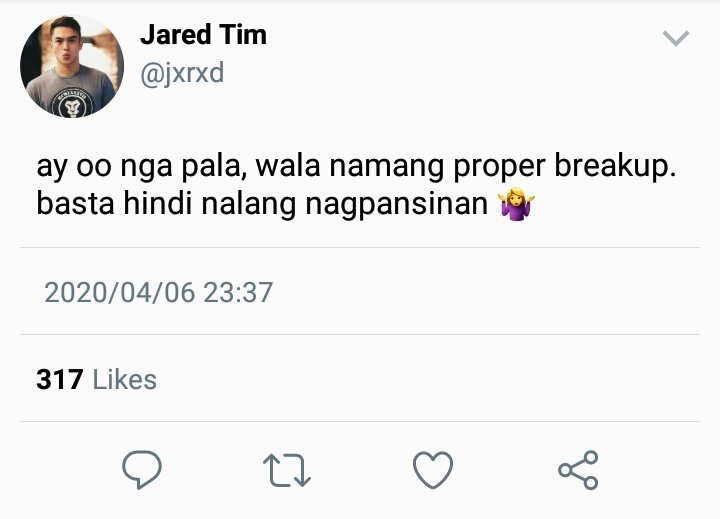Open tweet options chevron menu

click(x=676, y=38)
